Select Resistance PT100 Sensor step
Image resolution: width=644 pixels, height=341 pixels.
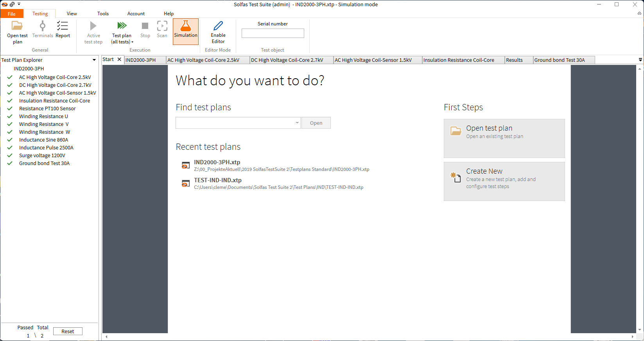47,108
